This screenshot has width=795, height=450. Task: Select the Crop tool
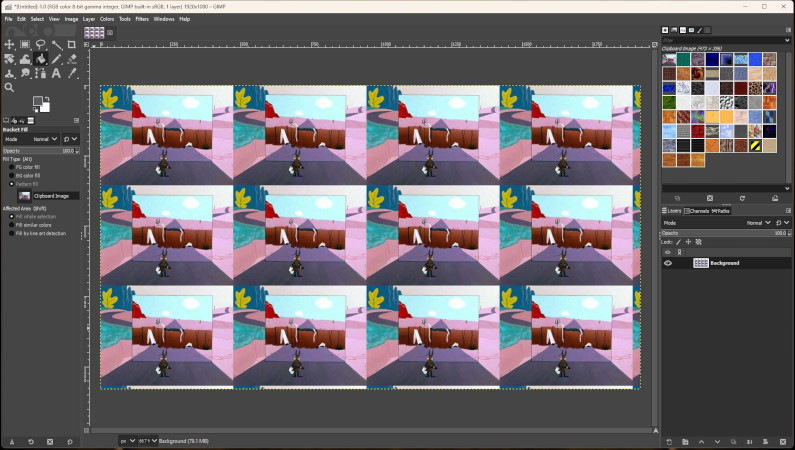72,45
